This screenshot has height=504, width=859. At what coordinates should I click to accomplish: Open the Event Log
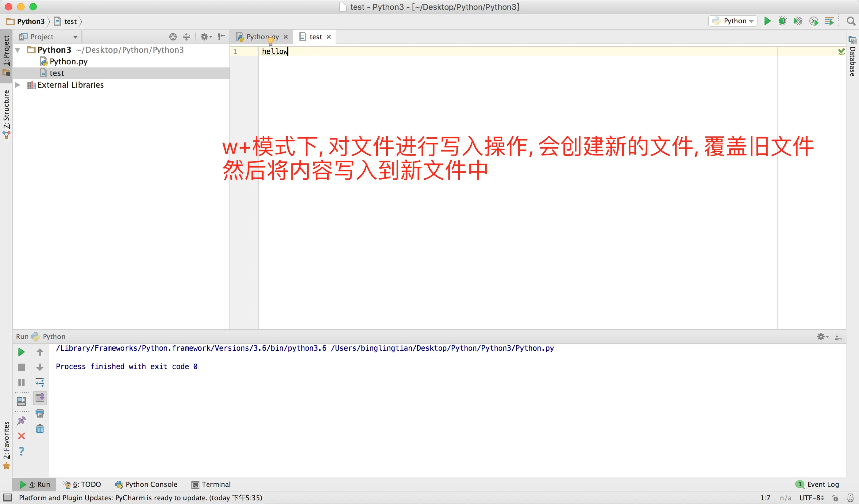(x=818, y=484)
